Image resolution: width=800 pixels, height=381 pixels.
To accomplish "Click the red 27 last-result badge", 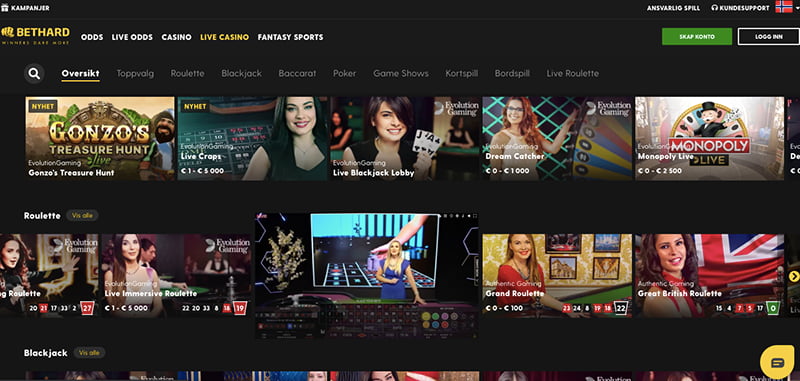I will (x=87, y=308).
